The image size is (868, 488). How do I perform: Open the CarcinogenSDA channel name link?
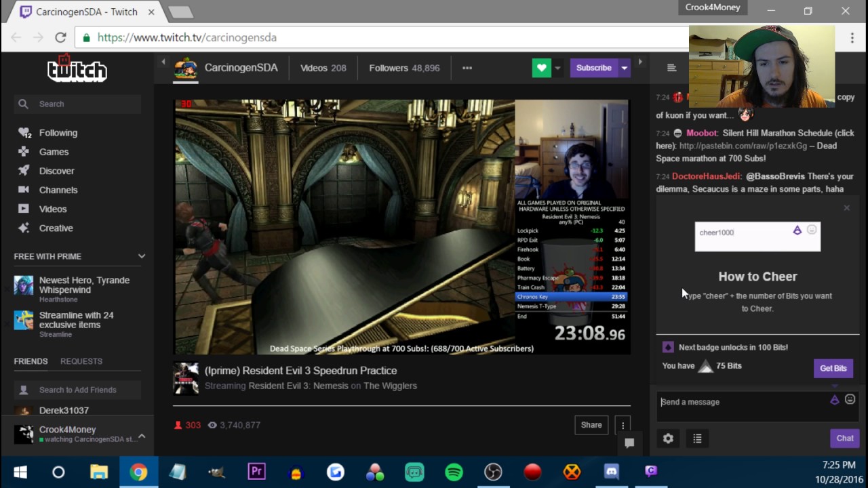tap(241, 68)
